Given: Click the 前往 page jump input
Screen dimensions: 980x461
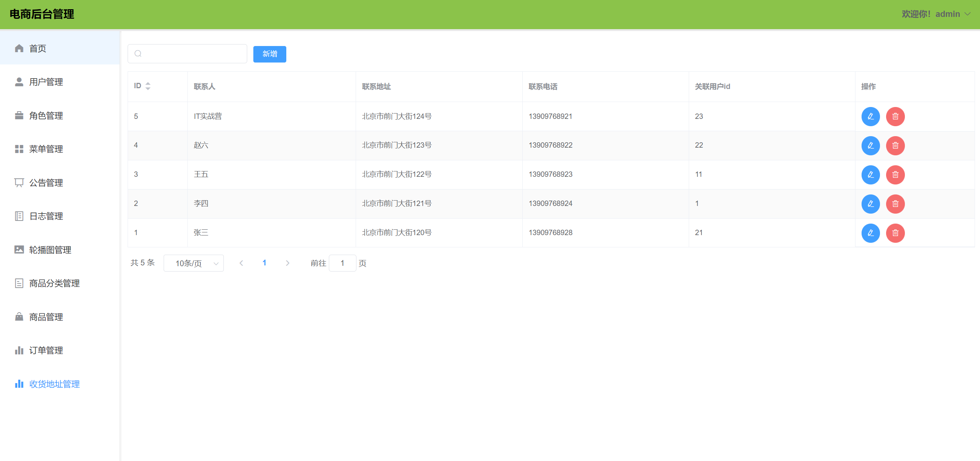Looking at the screenshot, I should pyautogui.click(x=342, y=263).
